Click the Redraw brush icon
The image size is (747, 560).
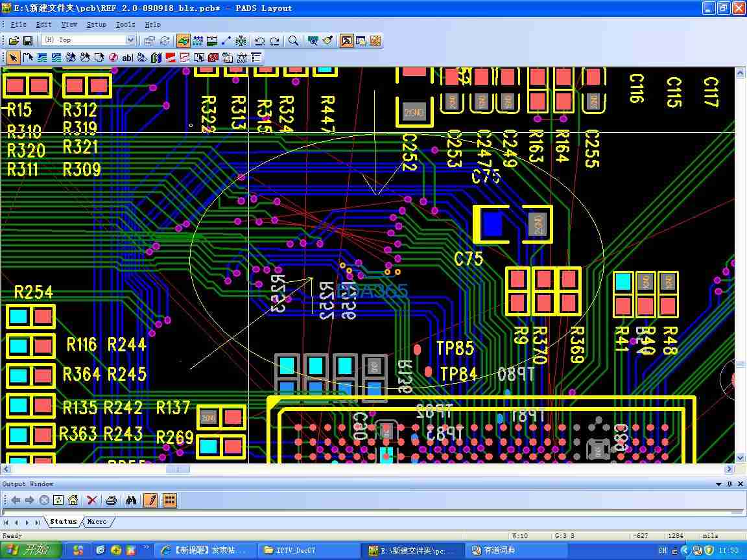coord(327,41)
